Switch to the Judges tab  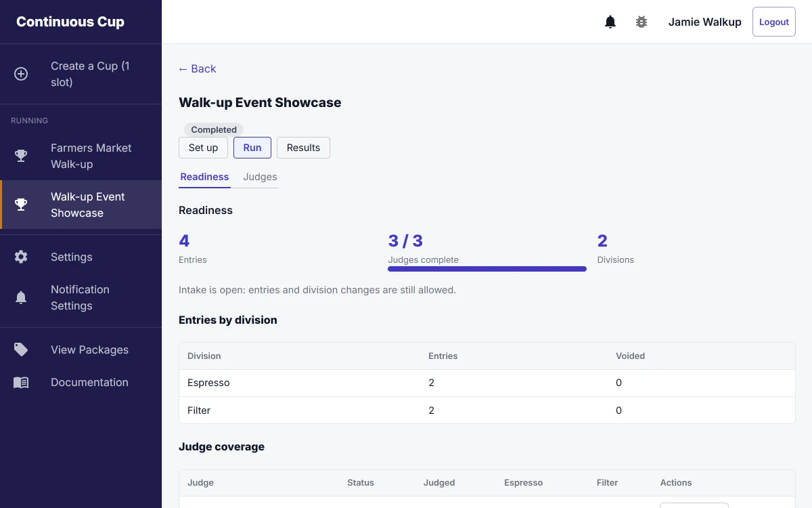pos(260,177)
